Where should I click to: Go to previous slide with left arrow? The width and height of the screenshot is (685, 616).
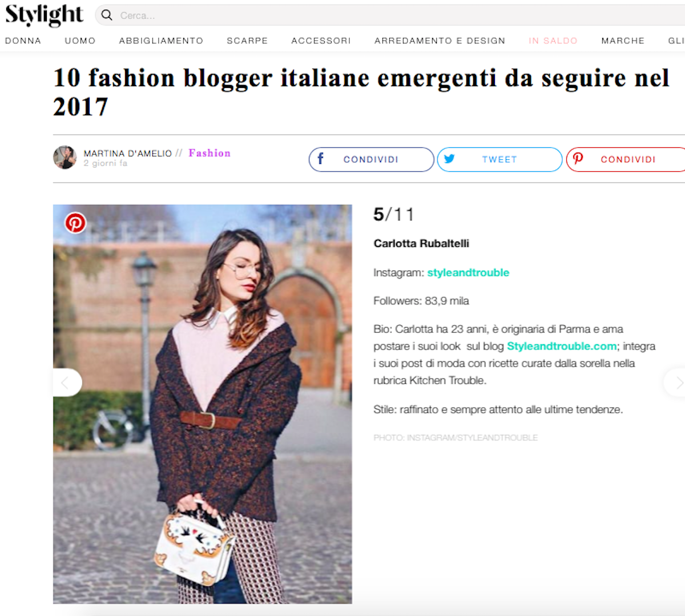tap(67, 383)
